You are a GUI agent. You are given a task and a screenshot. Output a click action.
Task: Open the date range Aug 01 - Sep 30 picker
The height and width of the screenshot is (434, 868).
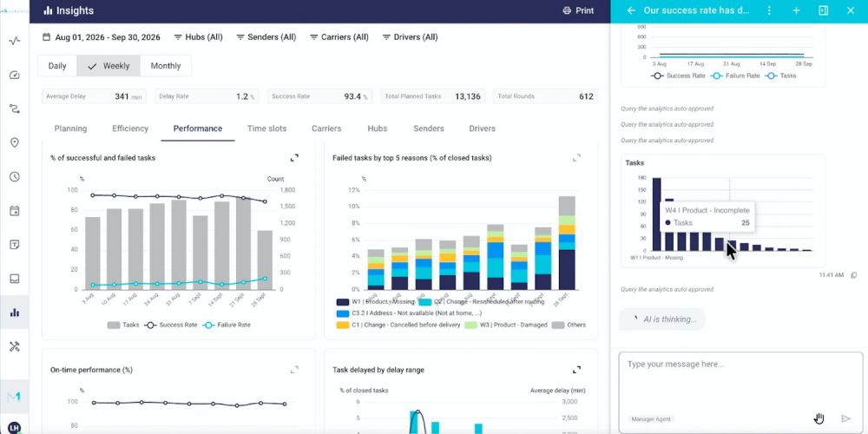[102, 37]
